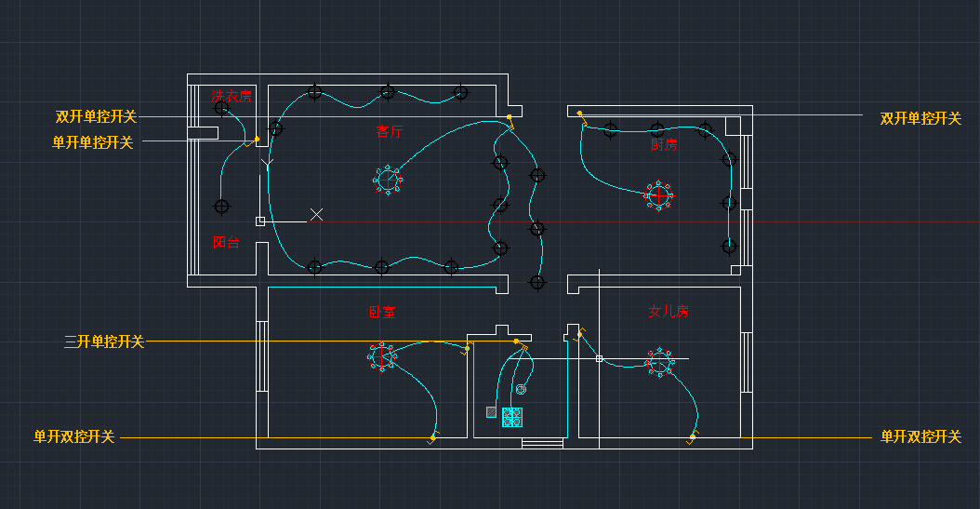
Task: Click the right 双开单控开关 label text
Action: 920,118
